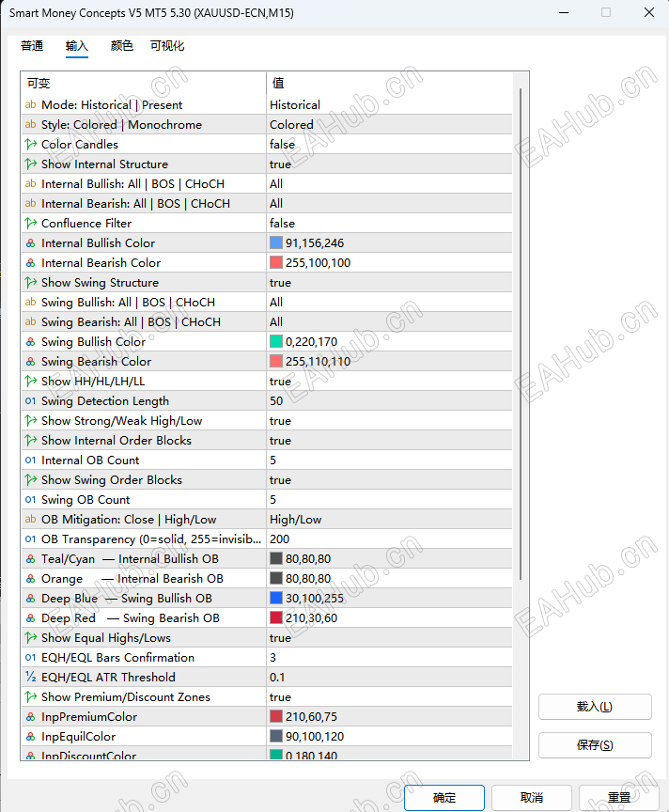Toggle Show Strong/Weak High/Low true value
The image size is (669, 812).
click(389, 420)
